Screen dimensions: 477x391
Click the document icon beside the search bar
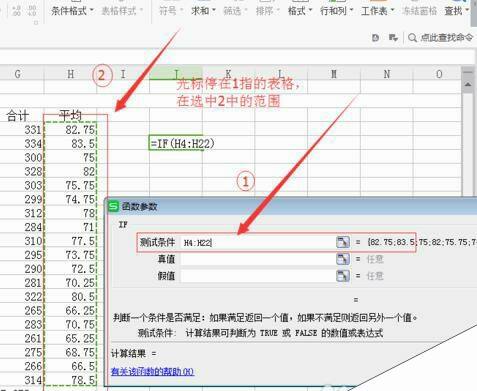point(375,38)
